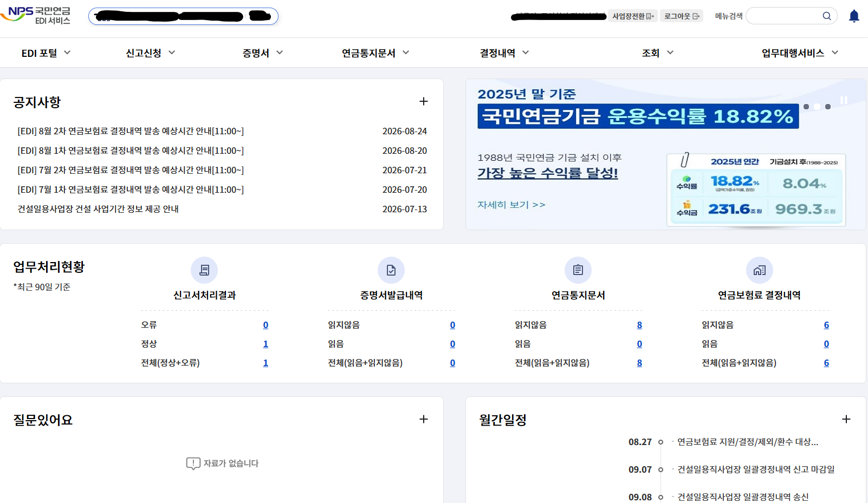Show the third banner slide dot
The width and height of the screenshot is (868, 503).
pos(828,107)
